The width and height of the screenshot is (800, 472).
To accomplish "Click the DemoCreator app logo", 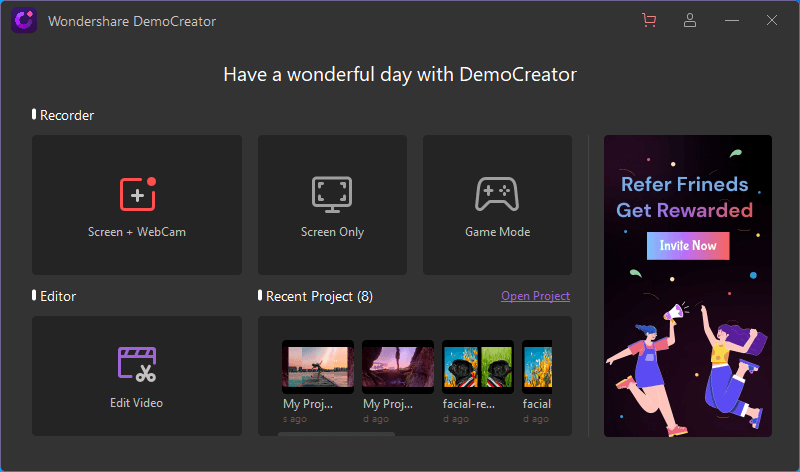I will tap(24, 20).
